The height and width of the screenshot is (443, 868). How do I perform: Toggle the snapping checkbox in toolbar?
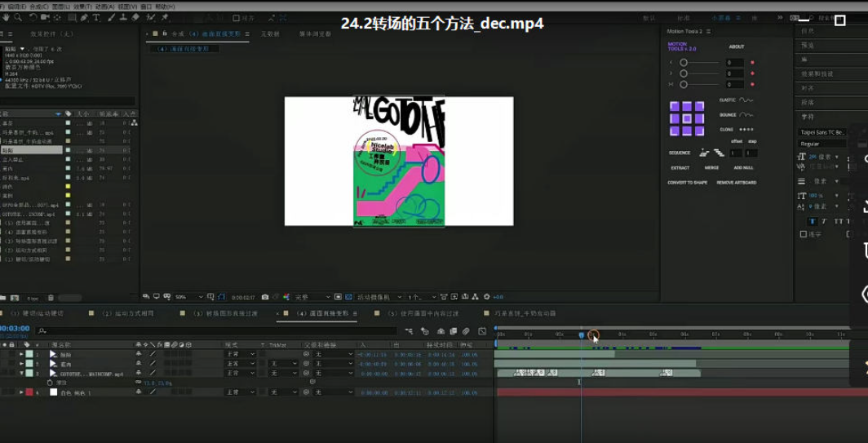(235, 18)
